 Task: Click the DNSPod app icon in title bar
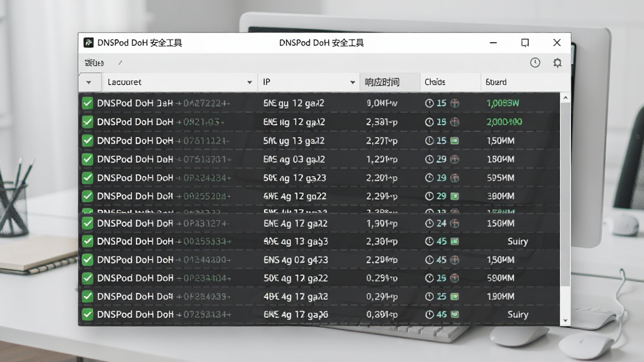pyautogui.click(x=88, y=43)
